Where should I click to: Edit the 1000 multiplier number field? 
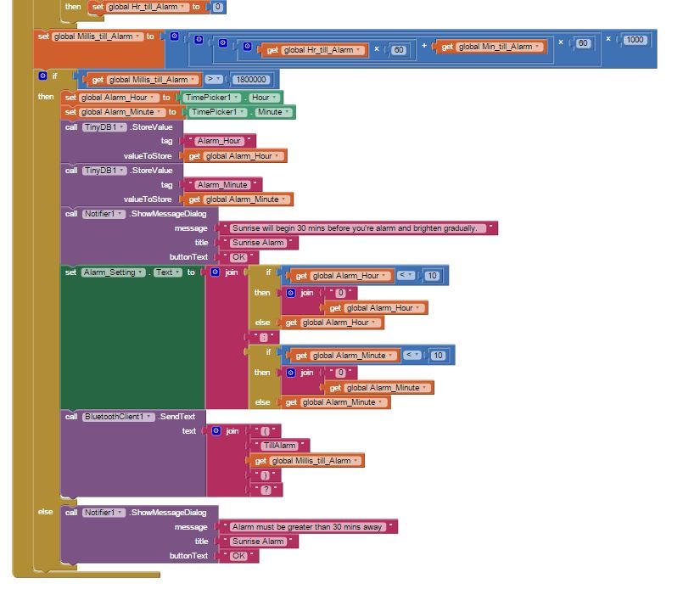point(635,40)
